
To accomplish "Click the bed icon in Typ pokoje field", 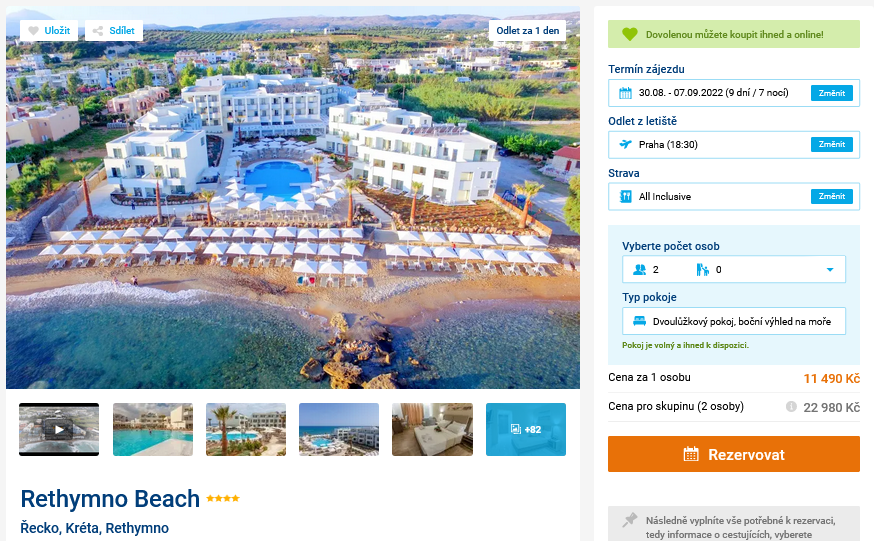I will (639, 321).
